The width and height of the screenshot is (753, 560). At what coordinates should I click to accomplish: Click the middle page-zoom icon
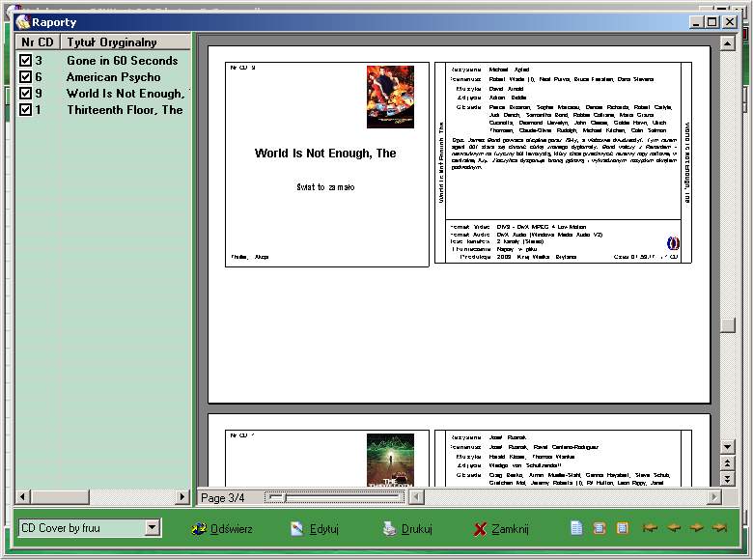(x=600, y=528)
